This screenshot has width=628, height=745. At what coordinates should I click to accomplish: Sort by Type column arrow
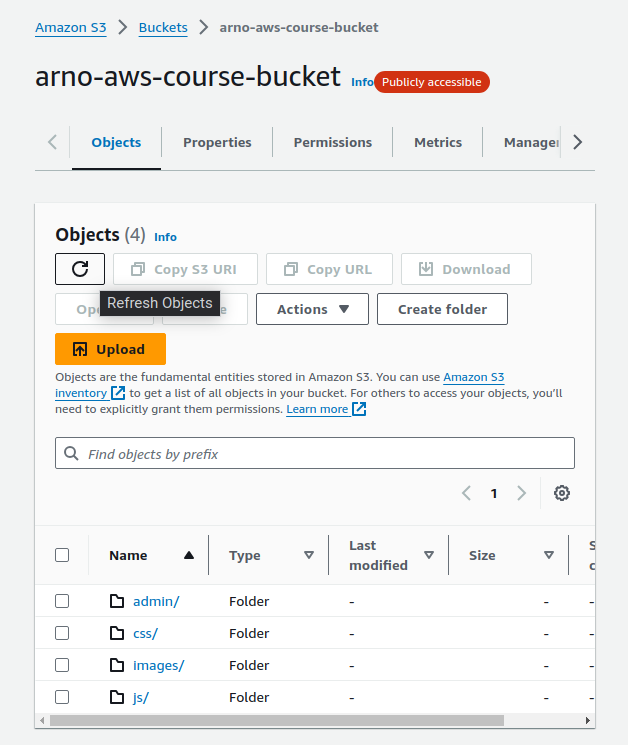click(309, 555)
